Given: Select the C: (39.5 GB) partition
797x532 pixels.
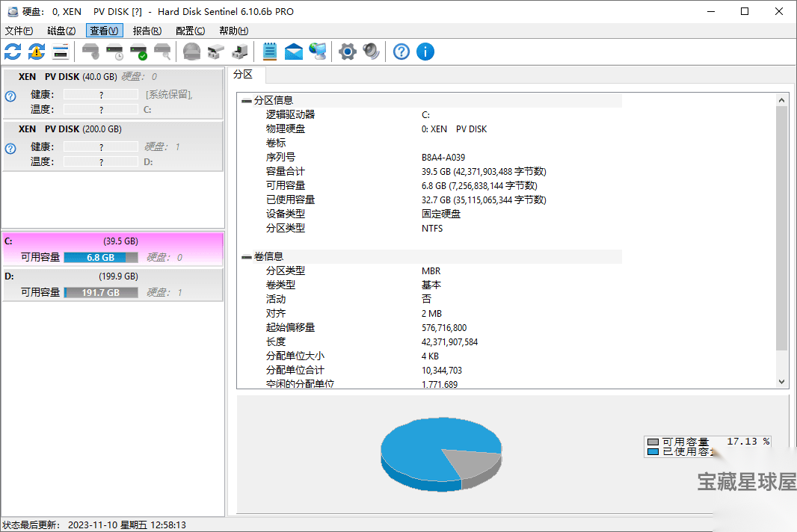Looking at the screenshot, I should (113, 249).
